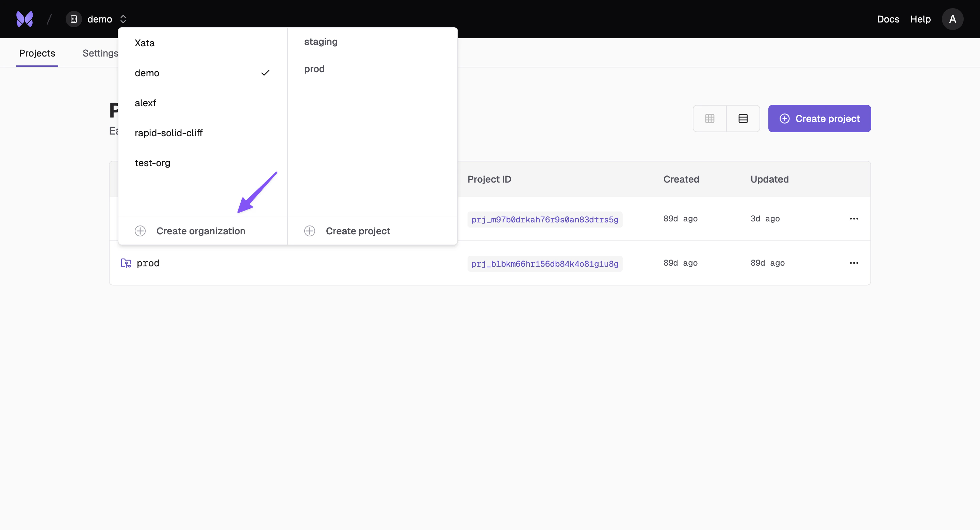
Task: Switch to the Settings tab
Action: pos(100,53)
